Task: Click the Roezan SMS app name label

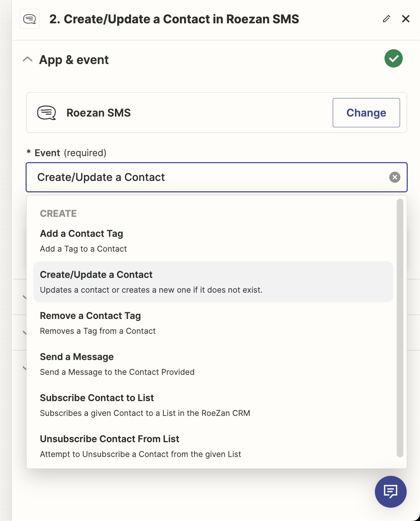Action: pos(99,113)
